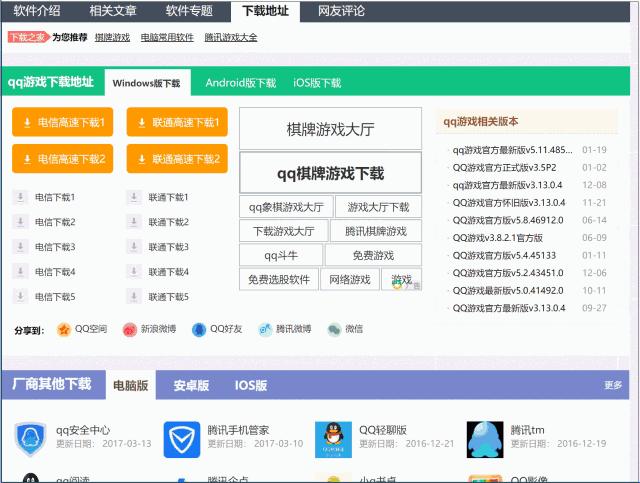The width and height of the screenshot is (640, 483).
Task: Click the 电信高速下载1 orange button
Action: pos(62,122)
